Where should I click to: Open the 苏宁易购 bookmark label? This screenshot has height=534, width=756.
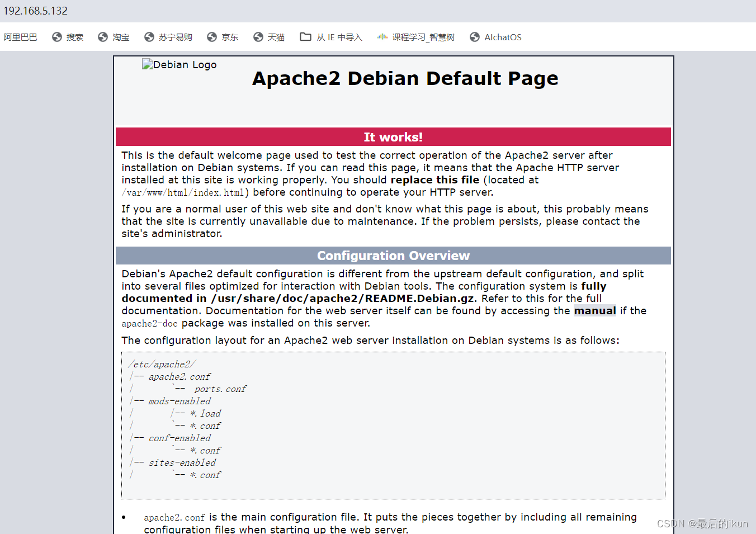[x=176, y=37]
